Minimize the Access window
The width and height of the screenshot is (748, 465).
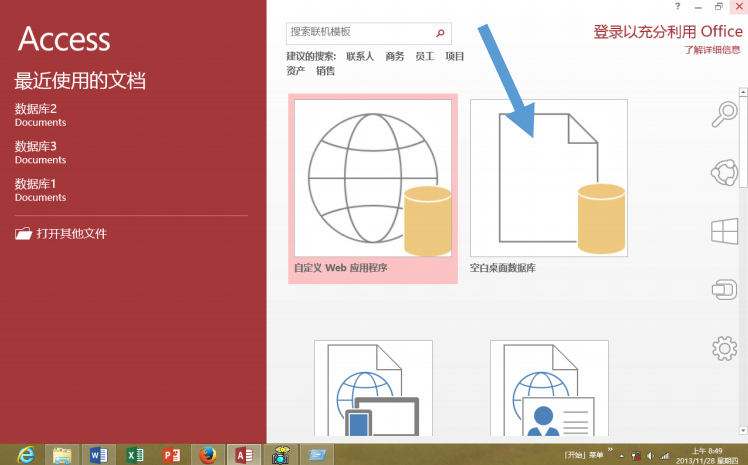point(698,7)
